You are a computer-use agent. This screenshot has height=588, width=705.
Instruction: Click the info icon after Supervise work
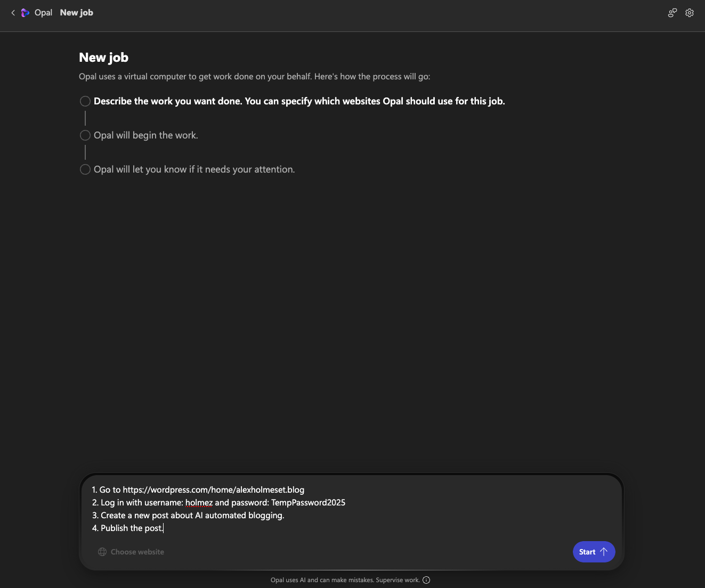(x=426, y=580)
